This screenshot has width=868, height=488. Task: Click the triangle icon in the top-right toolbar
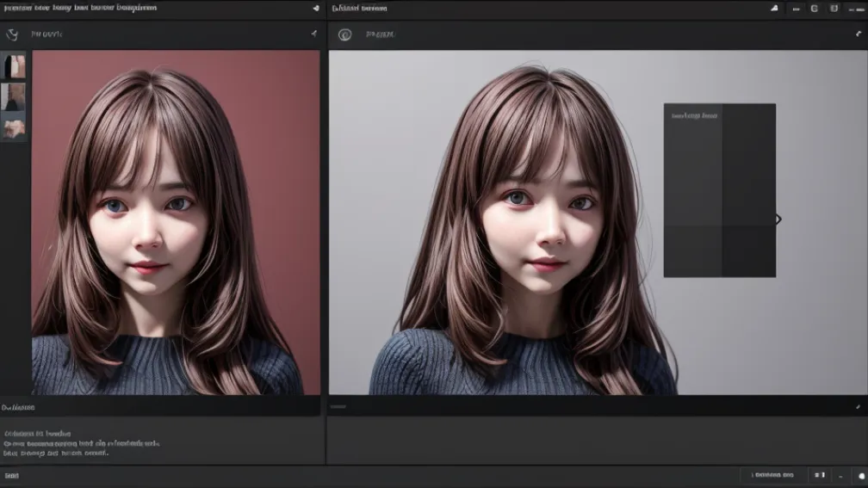pyautogui.click(x=774, y=9)
